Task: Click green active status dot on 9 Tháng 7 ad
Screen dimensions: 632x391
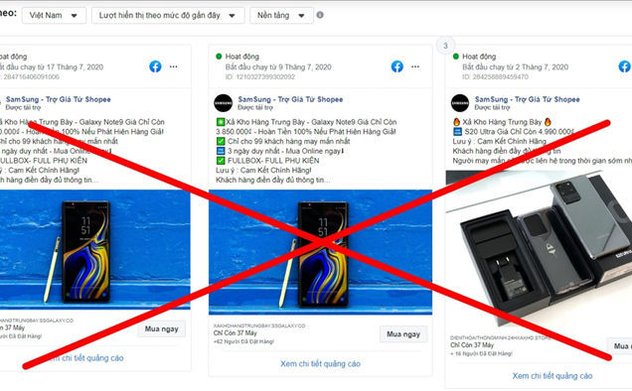Action: 218,56
